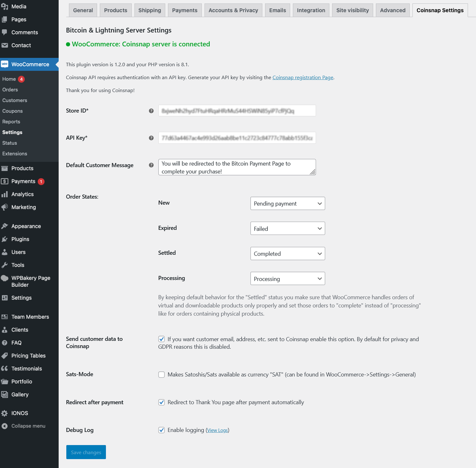Image resolution: width=476 pixels, height=468 pixels.
Task: Open WooCommerce Customers submenu
Action: pos(15,101)
